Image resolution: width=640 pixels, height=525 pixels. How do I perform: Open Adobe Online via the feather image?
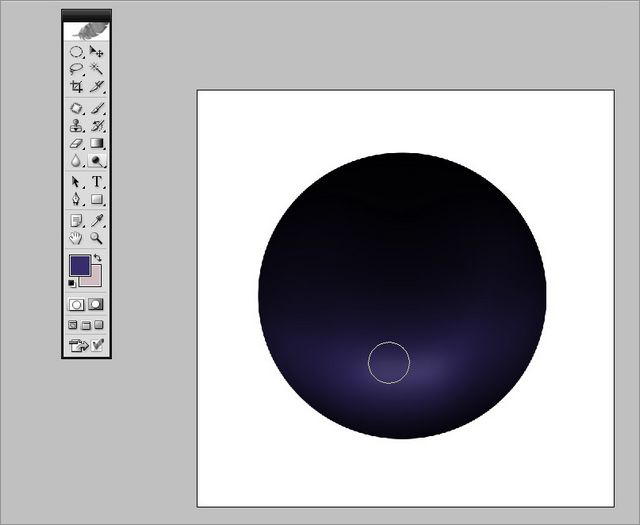87,31
